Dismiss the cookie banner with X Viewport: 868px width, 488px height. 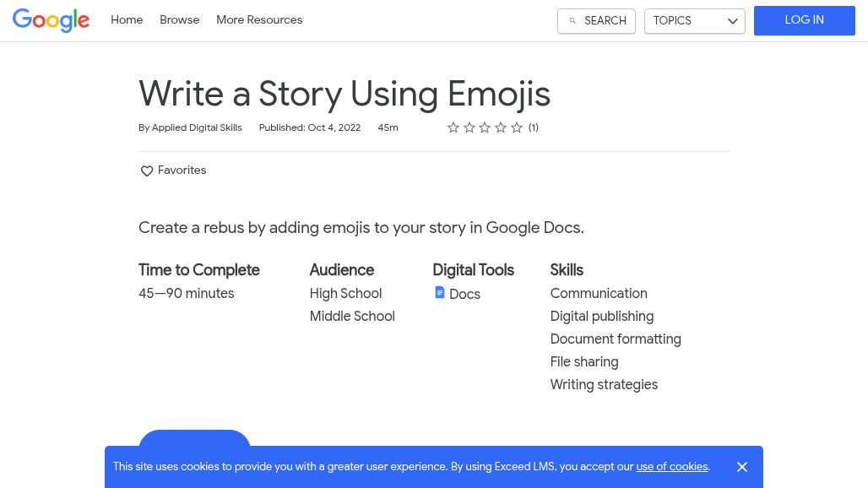coord(742,467)
